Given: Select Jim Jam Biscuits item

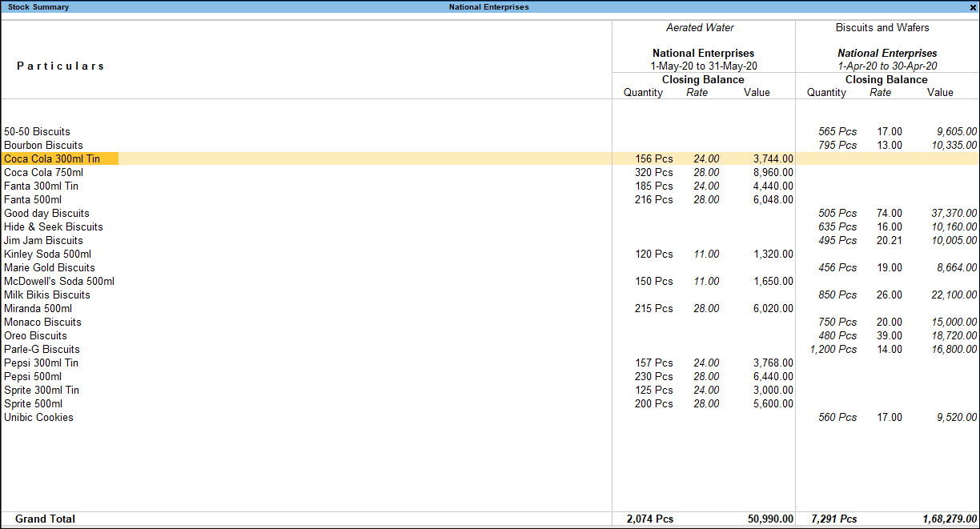Looking at the screenshot, I should 43,240.
